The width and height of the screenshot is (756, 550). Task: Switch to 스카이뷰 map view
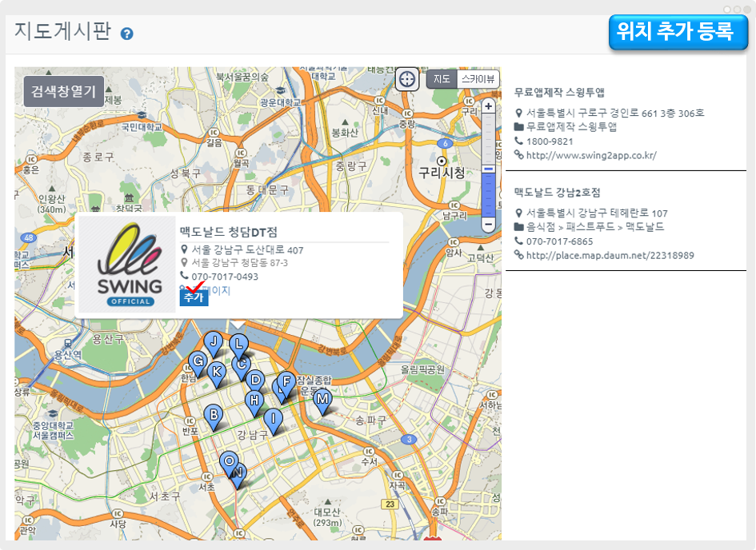click(478, 79)
